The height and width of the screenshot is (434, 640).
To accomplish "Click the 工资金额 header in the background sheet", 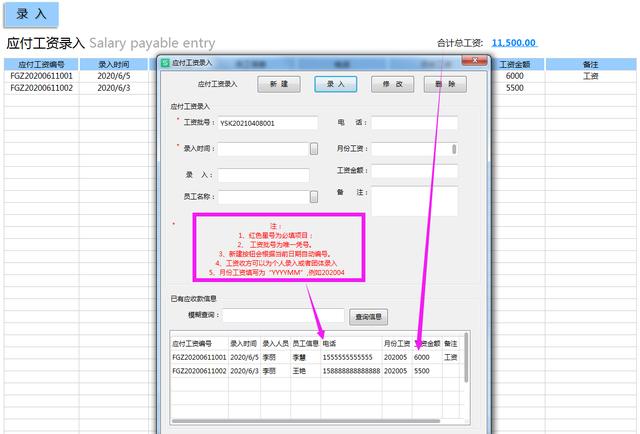I will pyautogui.click(x=515, y=64).
